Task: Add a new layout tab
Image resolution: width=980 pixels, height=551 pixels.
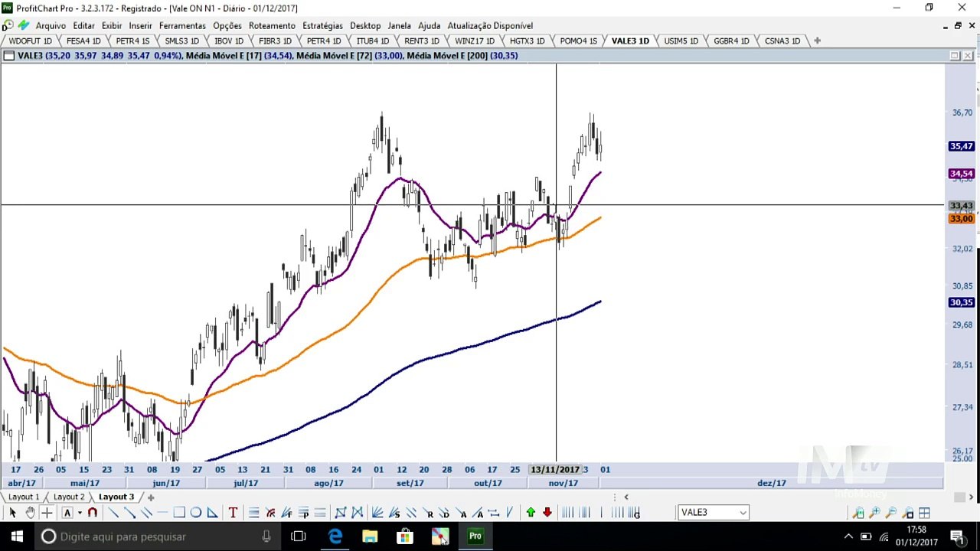Action: click(151, 497)
